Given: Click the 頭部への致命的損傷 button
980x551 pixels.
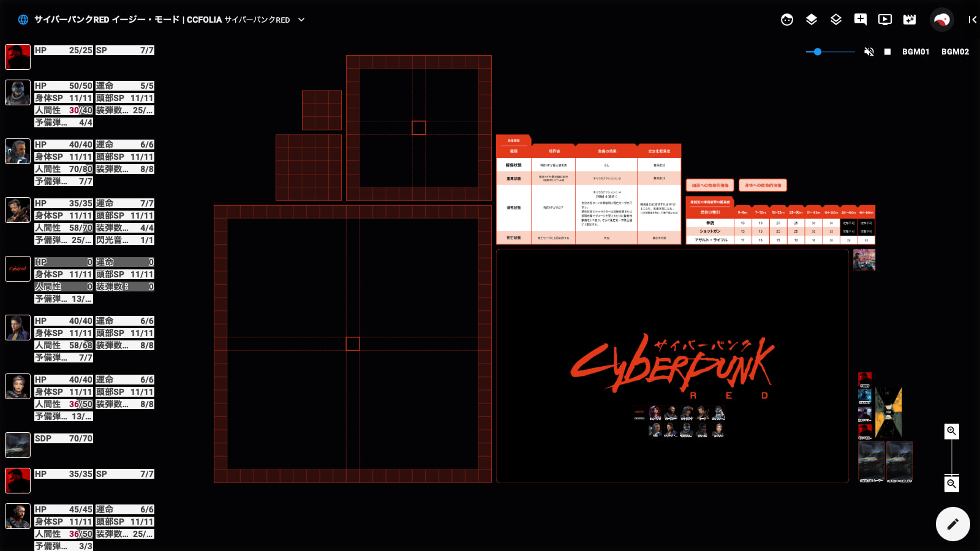Looking at the screenshot, I should 710,186.
